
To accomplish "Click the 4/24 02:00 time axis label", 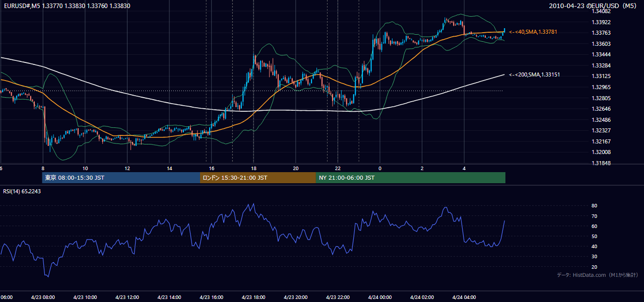I will [x=422, y=297].
